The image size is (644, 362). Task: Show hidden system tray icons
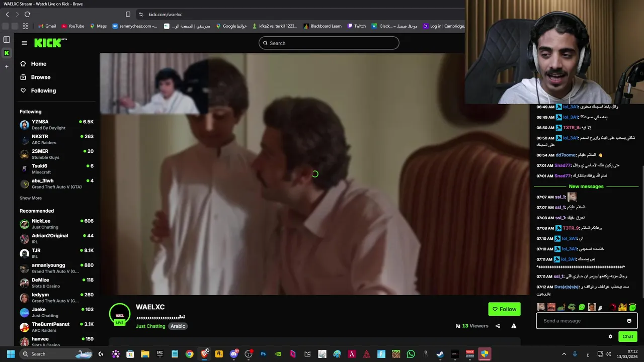(564, 354)
